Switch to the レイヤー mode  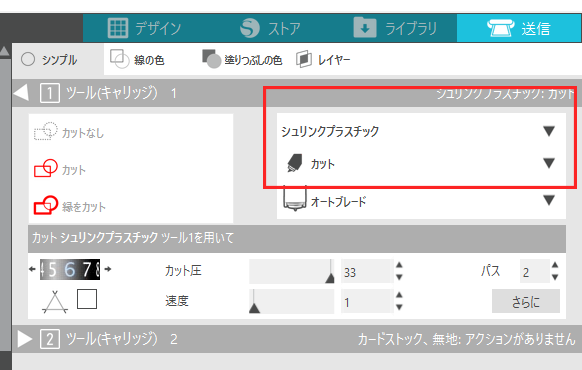[323, 59]
